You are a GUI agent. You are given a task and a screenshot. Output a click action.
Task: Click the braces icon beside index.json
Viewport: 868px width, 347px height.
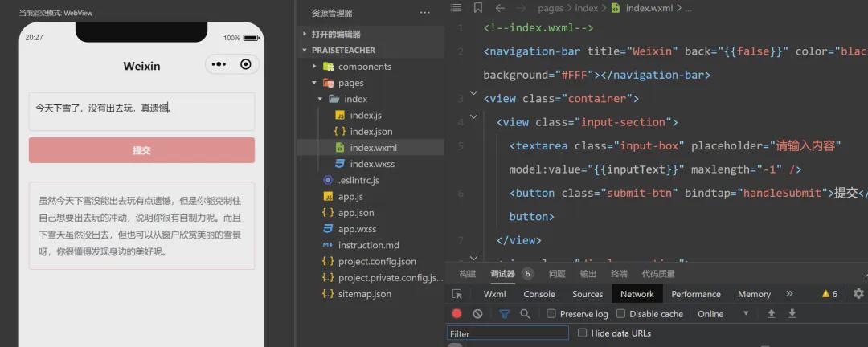341,131
